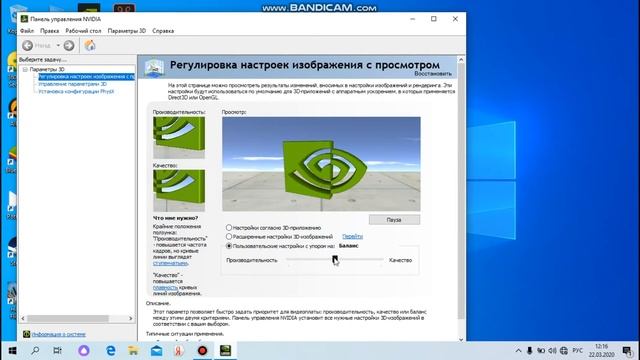This screenshot has width=640, height=360.
Task: Show hidden tray icons chevron
Action: pos(518,351)
